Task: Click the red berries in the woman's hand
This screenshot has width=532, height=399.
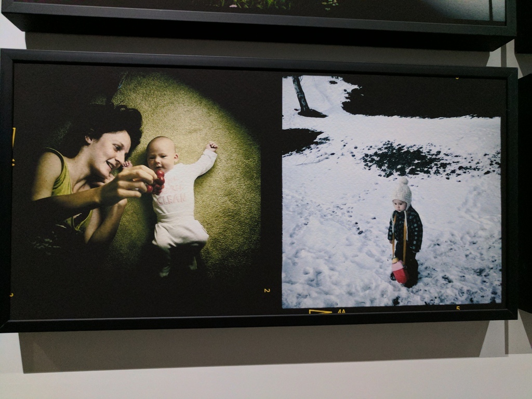Action: pos(156,182)
